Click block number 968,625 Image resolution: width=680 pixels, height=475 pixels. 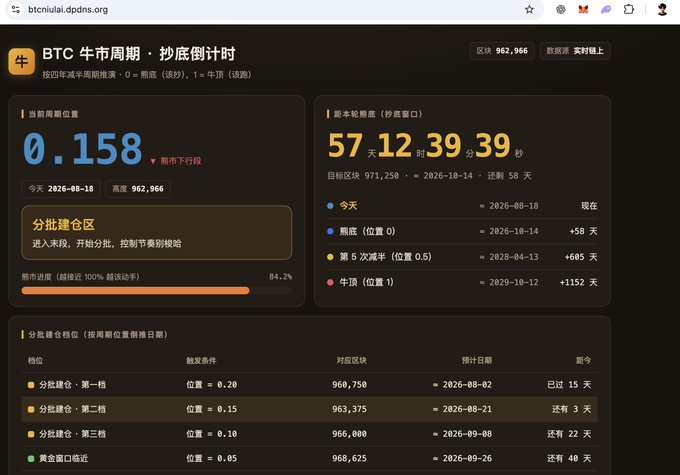point(350,458)
